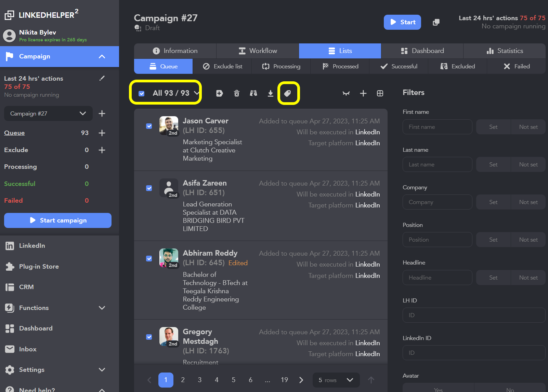The height and width of the screenshot is (392, 548).
Task: Add to Queue with sidebar plus icon
Action: click(x=102, y=133)
